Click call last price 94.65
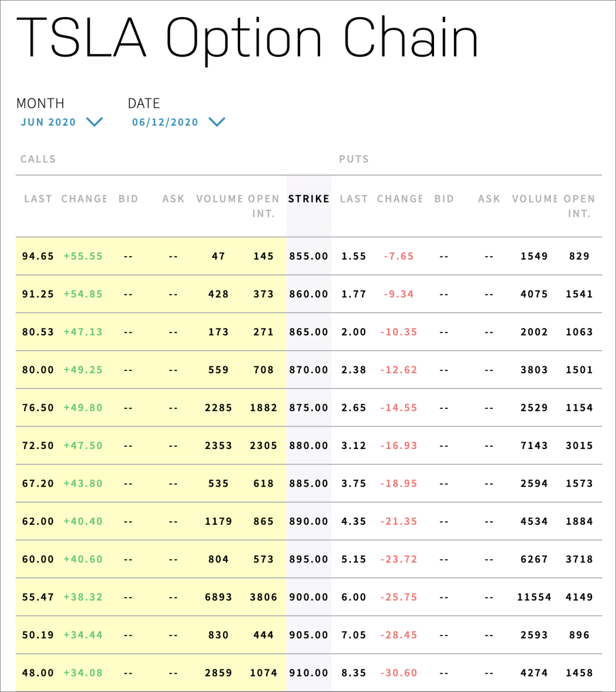Screen dimensions: 616x692 coord(38,256)
